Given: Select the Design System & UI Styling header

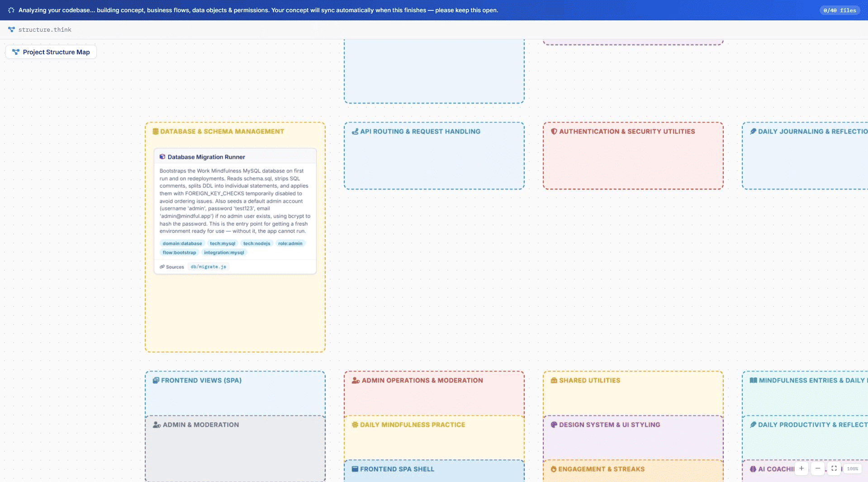Looking at the screenshot, I should click(x=610, y=425).
